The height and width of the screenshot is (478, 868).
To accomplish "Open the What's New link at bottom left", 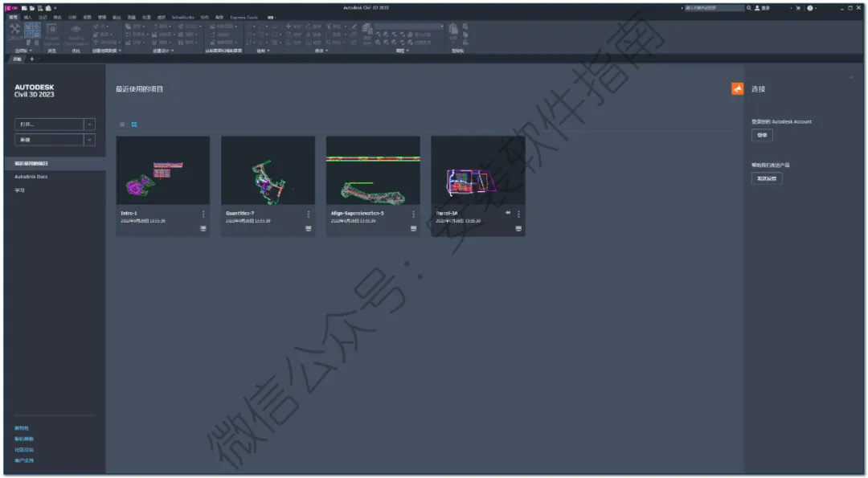I will pos(22,428).
